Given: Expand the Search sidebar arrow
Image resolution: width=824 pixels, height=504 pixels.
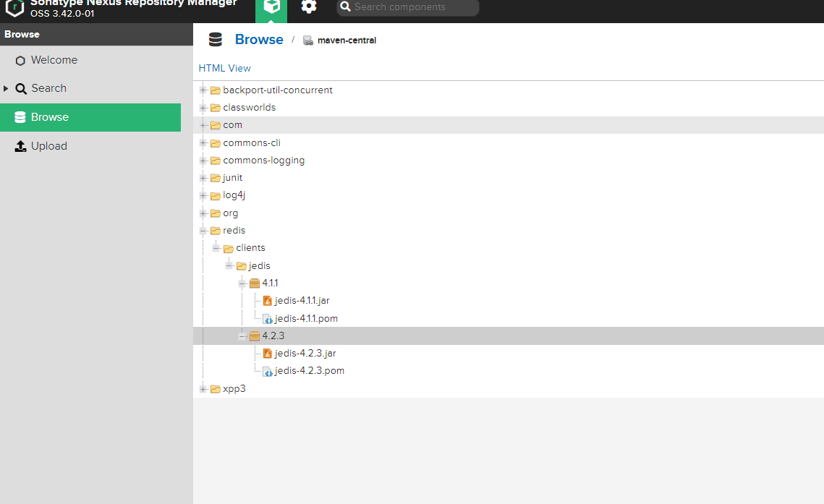Looking at the screenshot, I should coord(6,88).
